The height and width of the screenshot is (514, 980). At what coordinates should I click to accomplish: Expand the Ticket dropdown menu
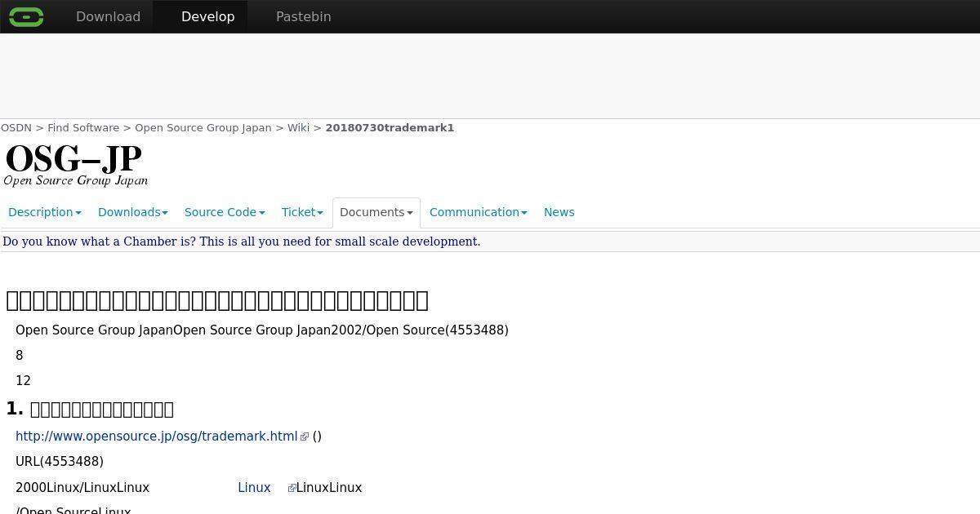pyautogui.click(x=302, y=212)
